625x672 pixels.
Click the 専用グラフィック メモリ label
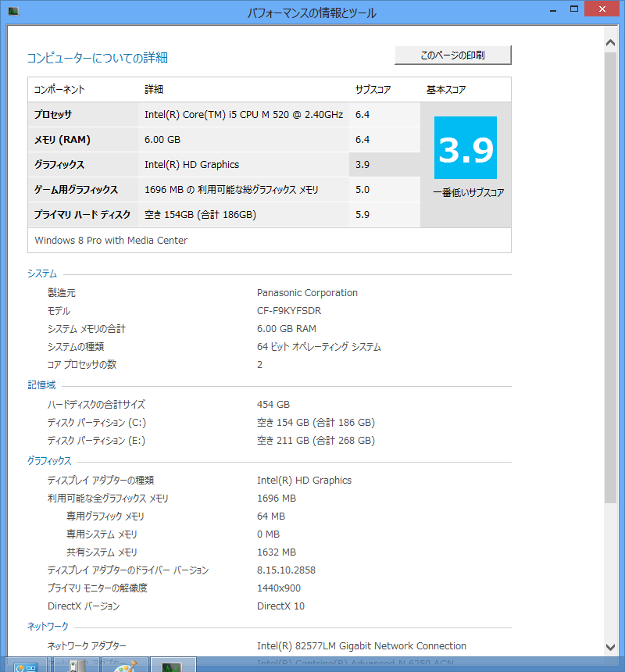(105, 517)
